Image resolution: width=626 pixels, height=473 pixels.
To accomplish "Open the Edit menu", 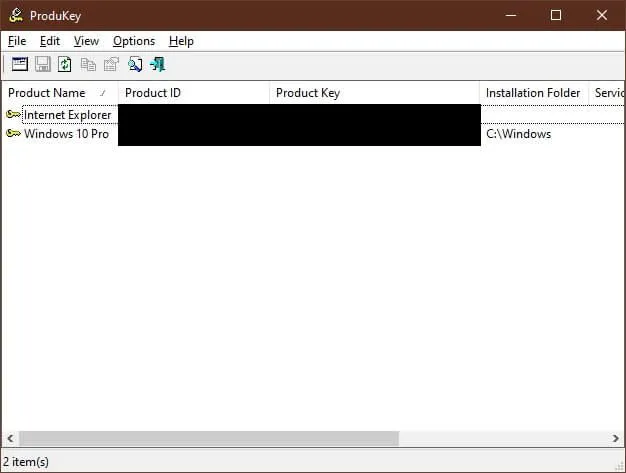I will 50,41.
